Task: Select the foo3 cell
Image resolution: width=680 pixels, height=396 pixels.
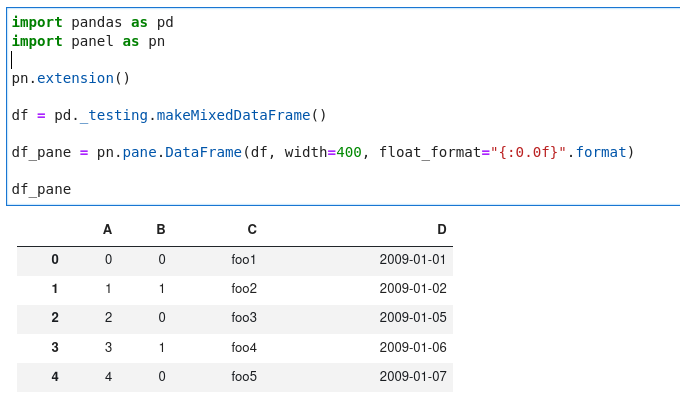Action: tap(244, 317)
